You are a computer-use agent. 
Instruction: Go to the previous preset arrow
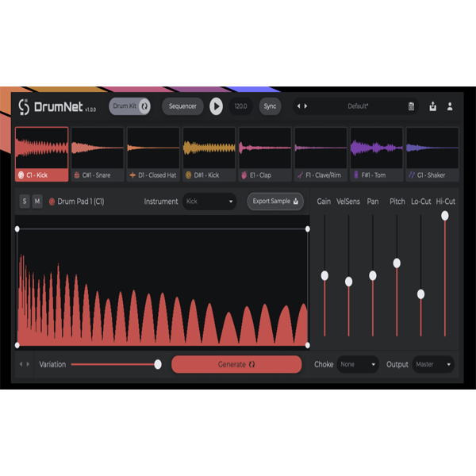pyautogui.click(x=299, y=106)
